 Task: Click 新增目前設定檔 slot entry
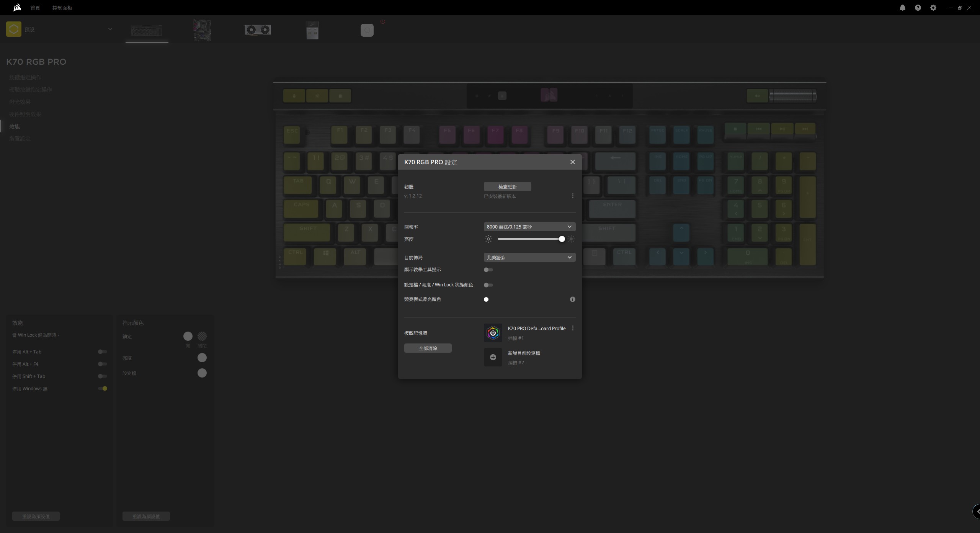click(524, 353)
